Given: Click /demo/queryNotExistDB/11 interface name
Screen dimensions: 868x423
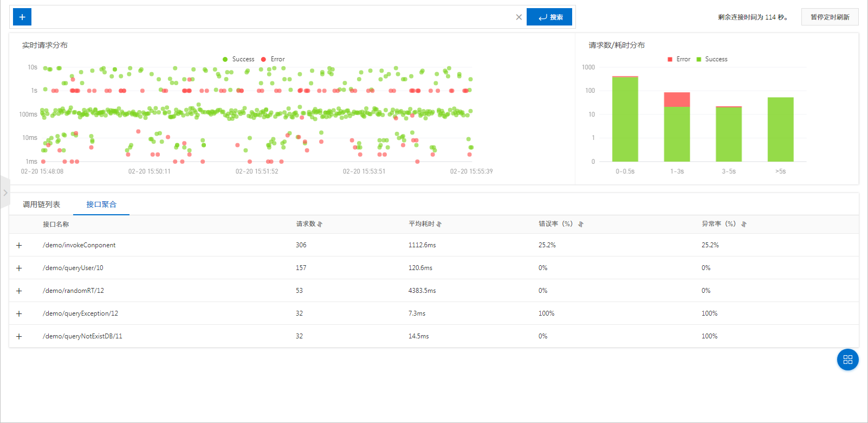Looking at the screenshot, I should 82,336.
